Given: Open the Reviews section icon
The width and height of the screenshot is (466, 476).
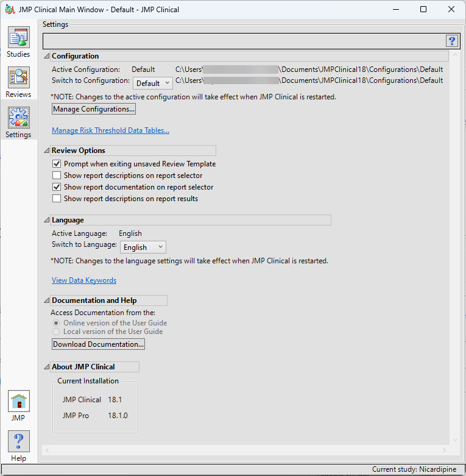Looking at the screenshot, I should [x=18, y=77].
